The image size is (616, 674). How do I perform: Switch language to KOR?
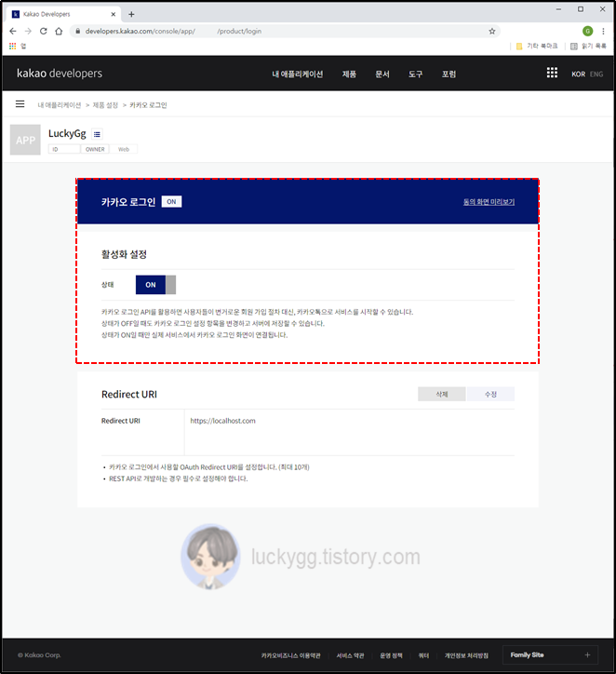pyautogui.click(x=578, y=74)
